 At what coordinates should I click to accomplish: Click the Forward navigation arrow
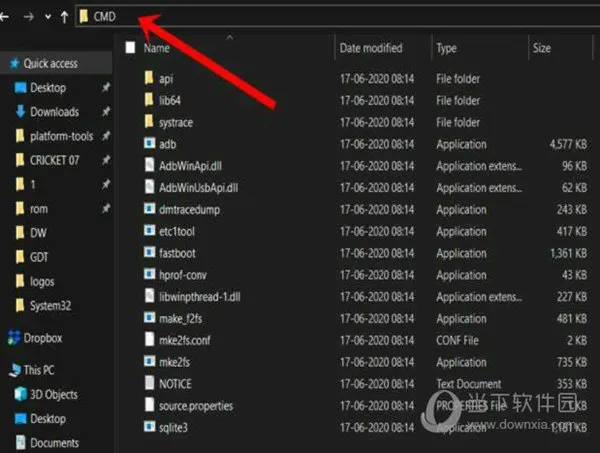coord(28,17)
